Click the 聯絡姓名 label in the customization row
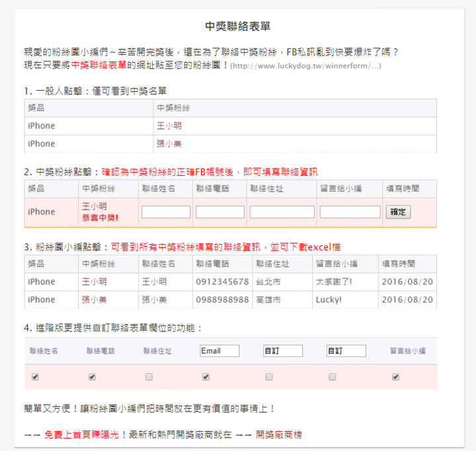This screenshot has height=451, width=476. (44, 350)
